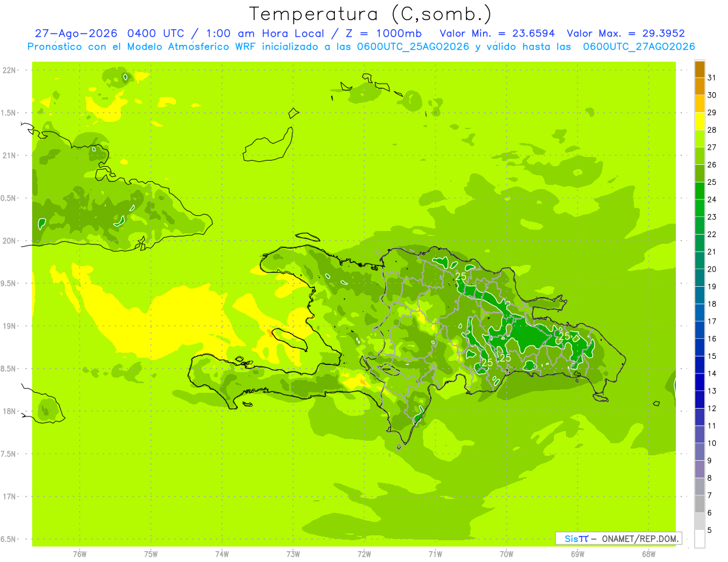Click the '20N' latitude label

(x=10, y=241)
